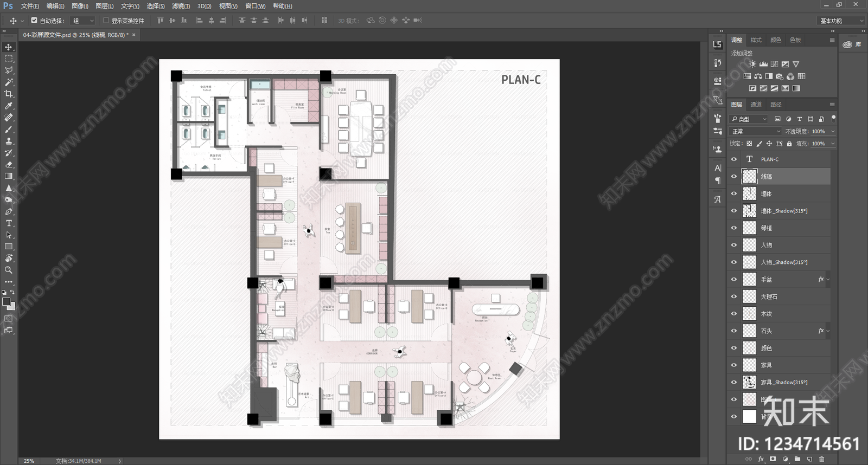Click the foreground color swatch
Screen dimensions: 868x465
6,301
